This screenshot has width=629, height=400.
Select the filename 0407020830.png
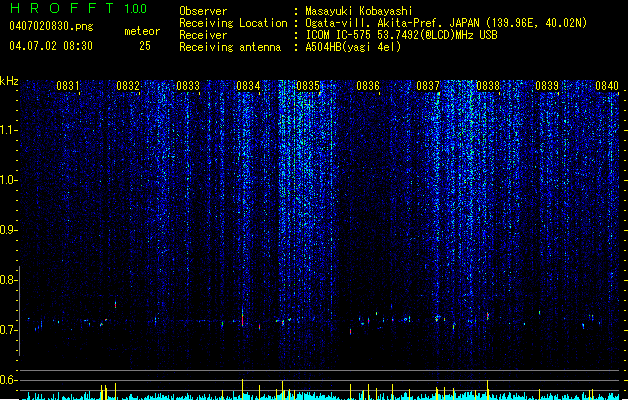[51, 26]
